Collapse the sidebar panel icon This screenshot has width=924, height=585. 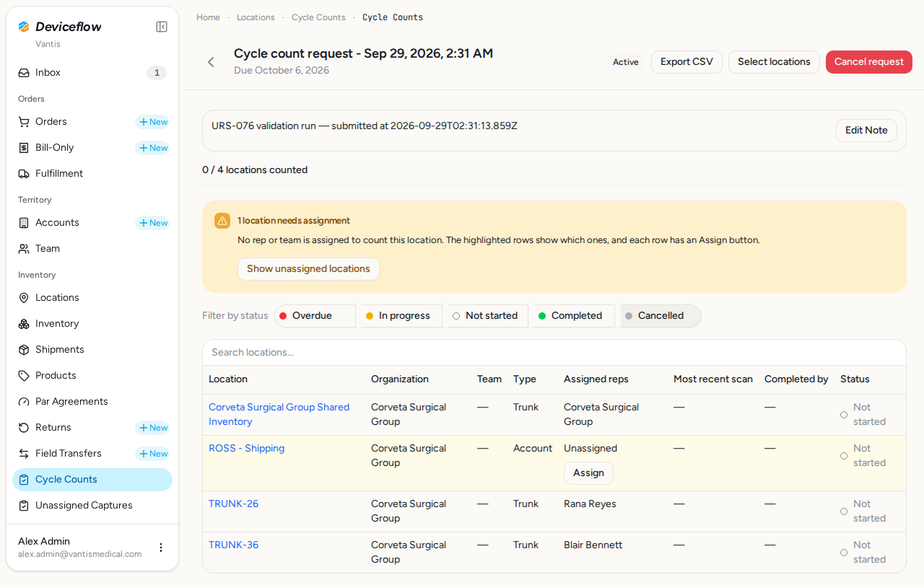[162, 27]
